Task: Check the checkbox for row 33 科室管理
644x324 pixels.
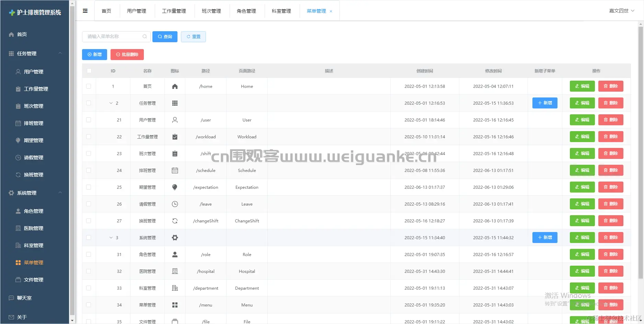Action: point(89,288)
